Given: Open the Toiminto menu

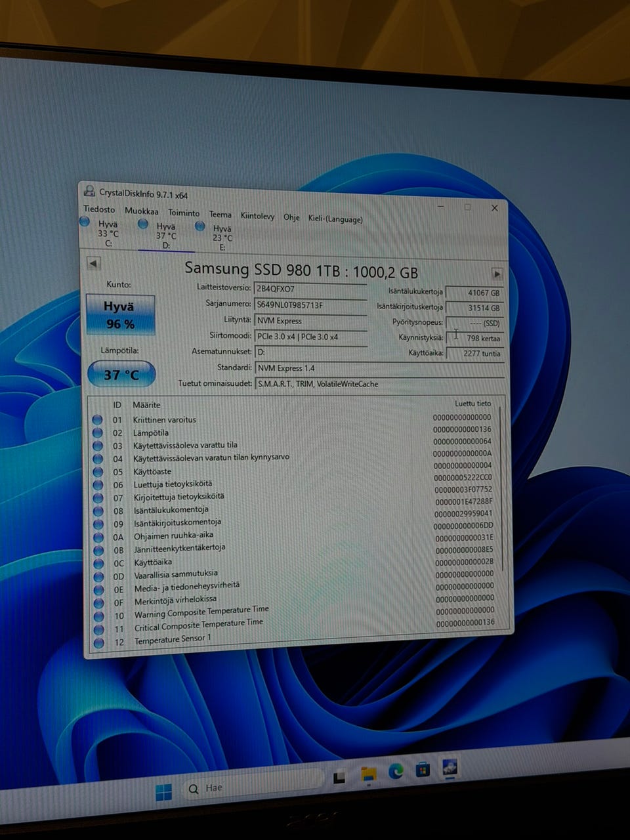Looking at the screenshot, I should click(184, 213).
